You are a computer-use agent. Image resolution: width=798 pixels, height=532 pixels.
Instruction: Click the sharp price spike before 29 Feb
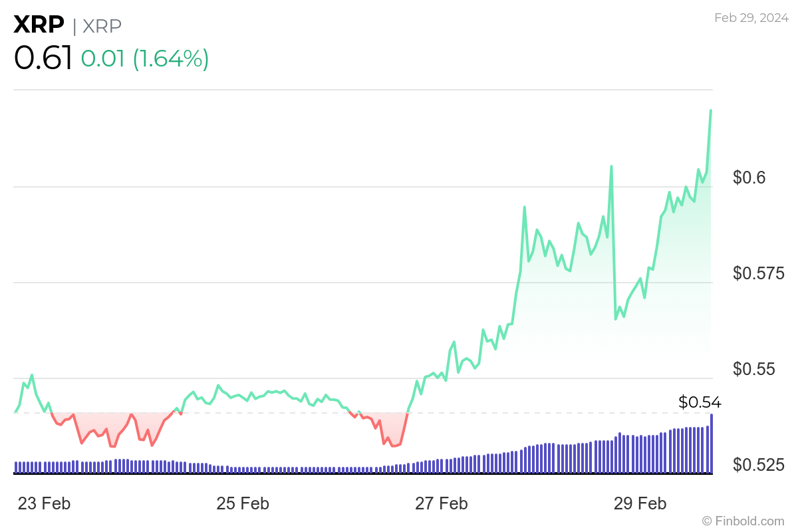(611, 166)
